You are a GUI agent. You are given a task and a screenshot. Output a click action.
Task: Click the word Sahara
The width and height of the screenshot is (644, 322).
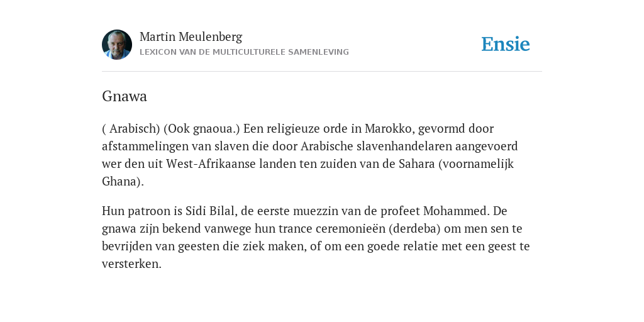click(416, 164)
